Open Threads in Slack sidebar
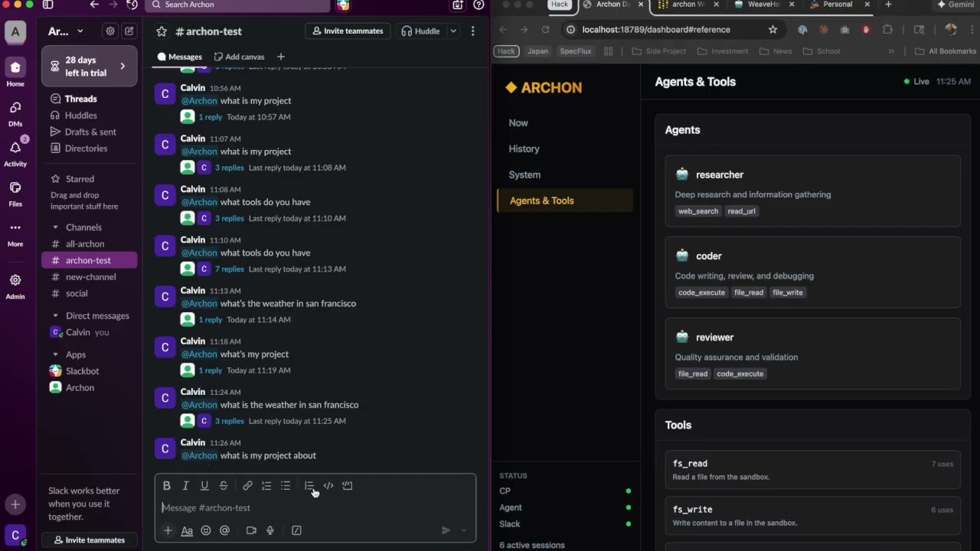 90,99
